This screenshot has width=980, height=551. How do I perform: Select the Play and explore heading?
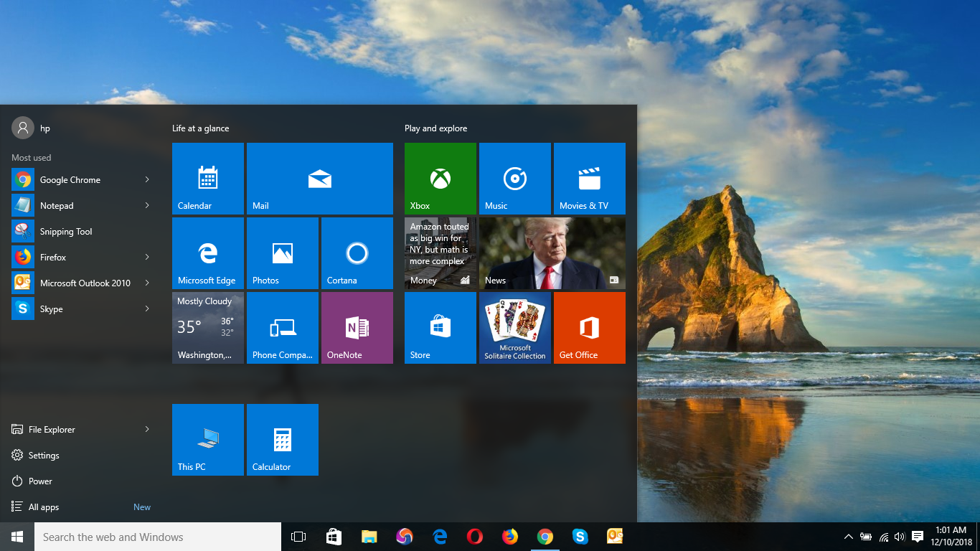click(435, 128)
